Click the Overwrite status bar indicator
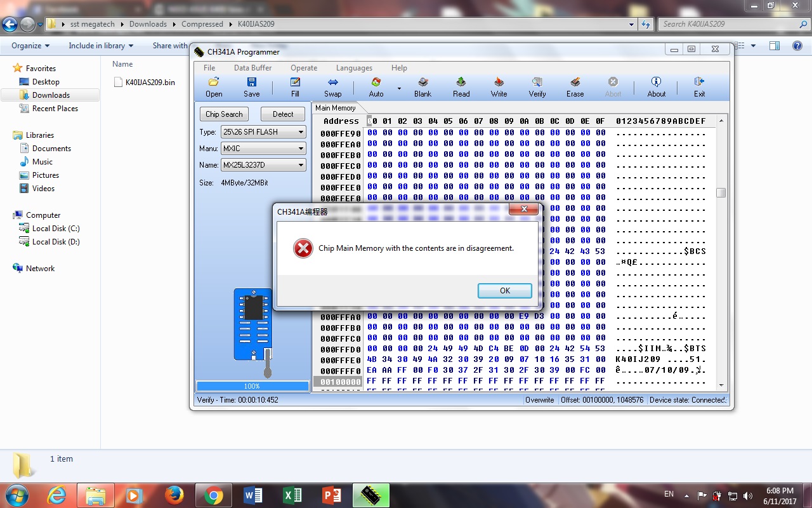Image resolution: width=812 pixels, height=508 pixels. pyautogui.click(x=540, y=400)
